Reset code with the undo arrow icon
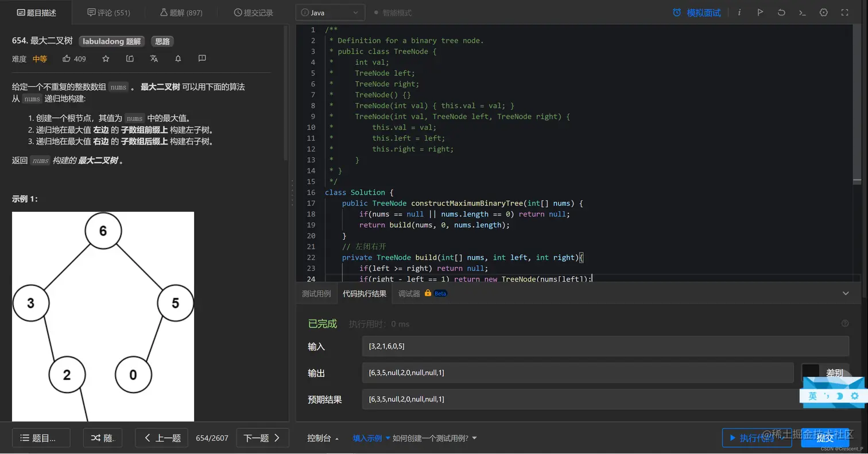The width and height of the screenshot is (868, 454). [781, 12]
